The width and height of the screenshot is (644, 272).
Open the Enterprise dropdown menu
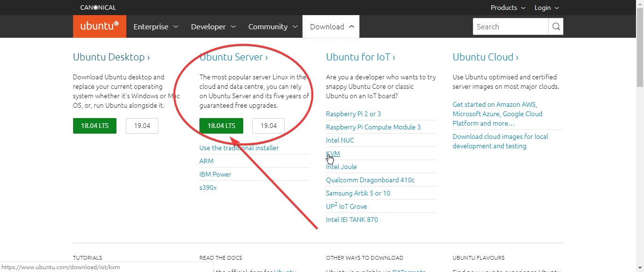156,26
